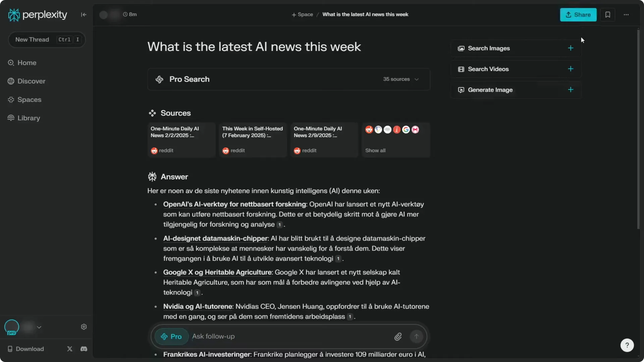
Task: Open the Discord community link
Action: 84,349
